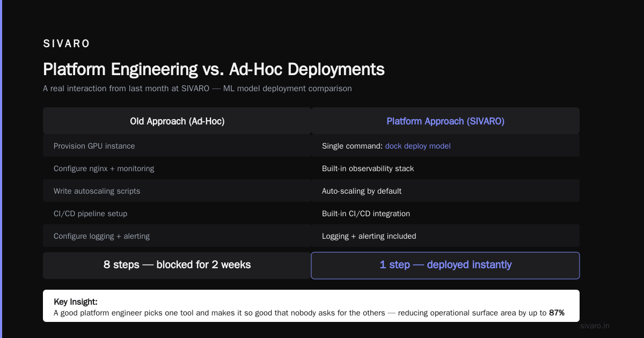Open the sivaro.in link
The width and height of the screenshot is (644, 338).
tap(595, 326)
